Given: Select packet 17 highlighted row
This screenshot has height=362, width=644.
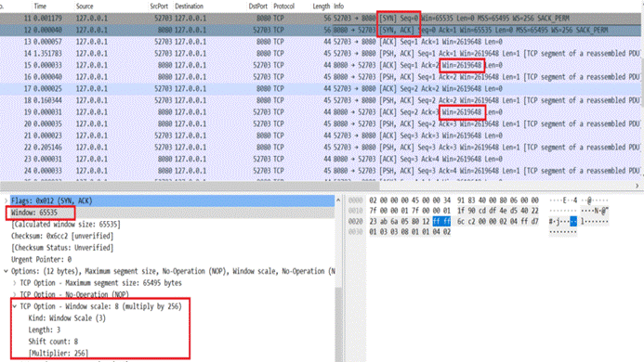Looking at the screenshot, I should click(321, 88).
